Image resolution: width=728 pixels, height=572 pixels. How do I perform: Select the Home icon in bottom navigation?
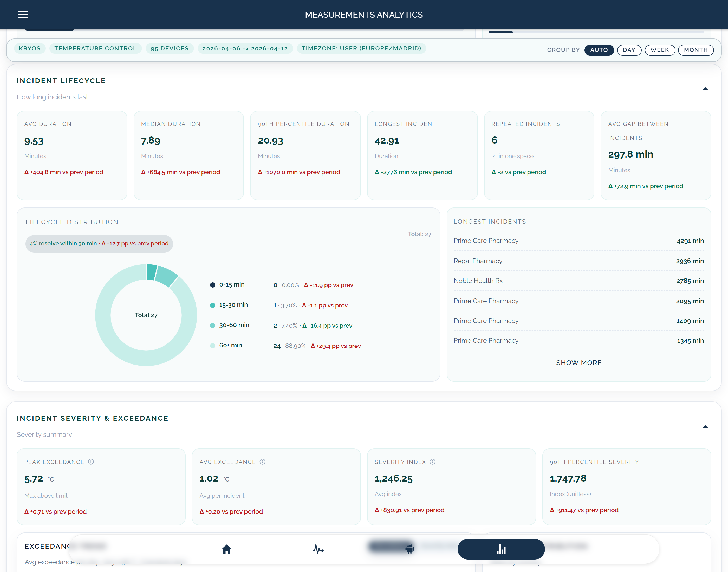coord(226,549)
